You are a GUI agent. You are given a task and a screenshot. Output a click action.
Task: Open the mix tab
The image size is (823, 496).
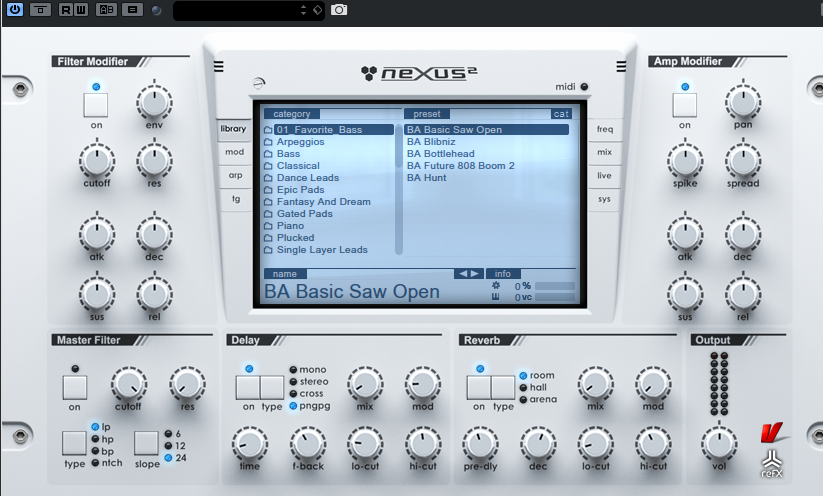[605, 152]
